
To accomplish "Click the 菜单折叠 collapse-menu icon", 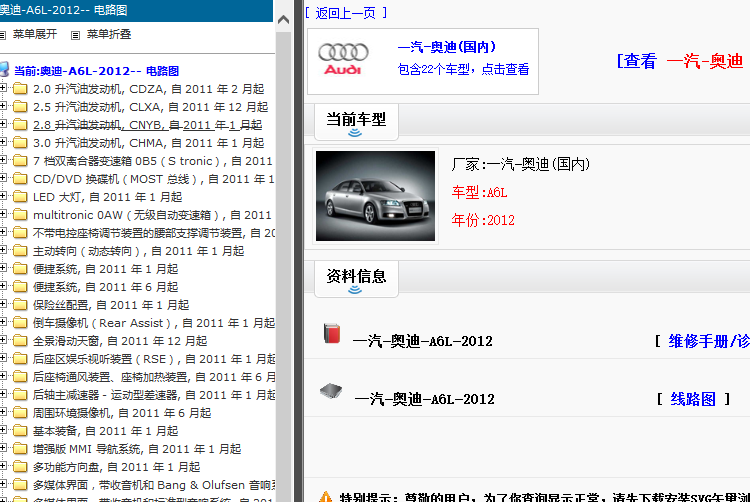I will [x=75, y=35].
